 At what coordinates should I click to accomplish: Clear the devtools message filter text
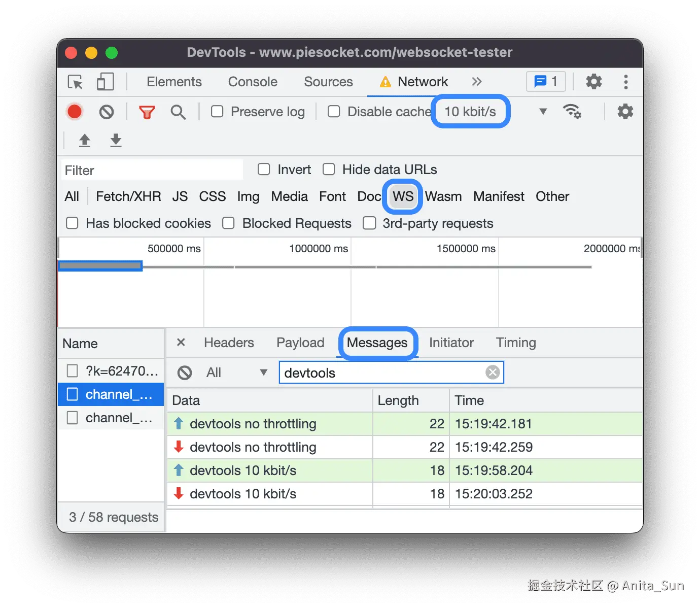click(493, 373)
